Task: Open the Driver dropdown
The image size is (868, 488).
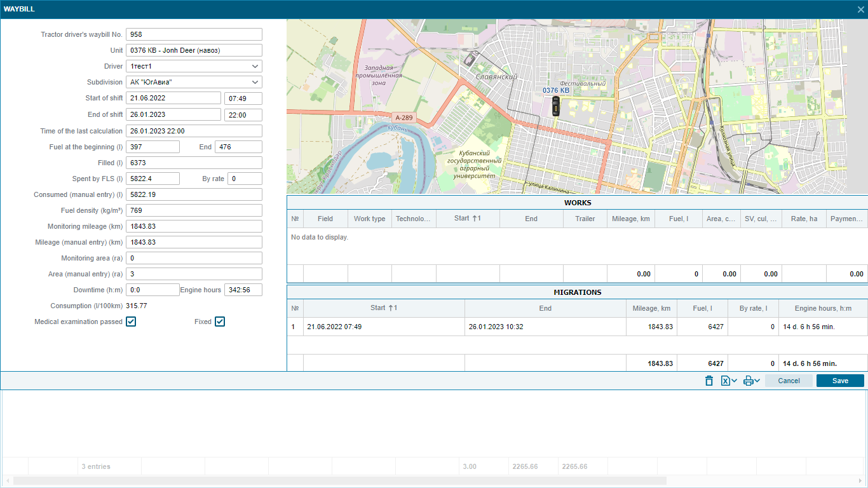Action: (x=194, y=66)
